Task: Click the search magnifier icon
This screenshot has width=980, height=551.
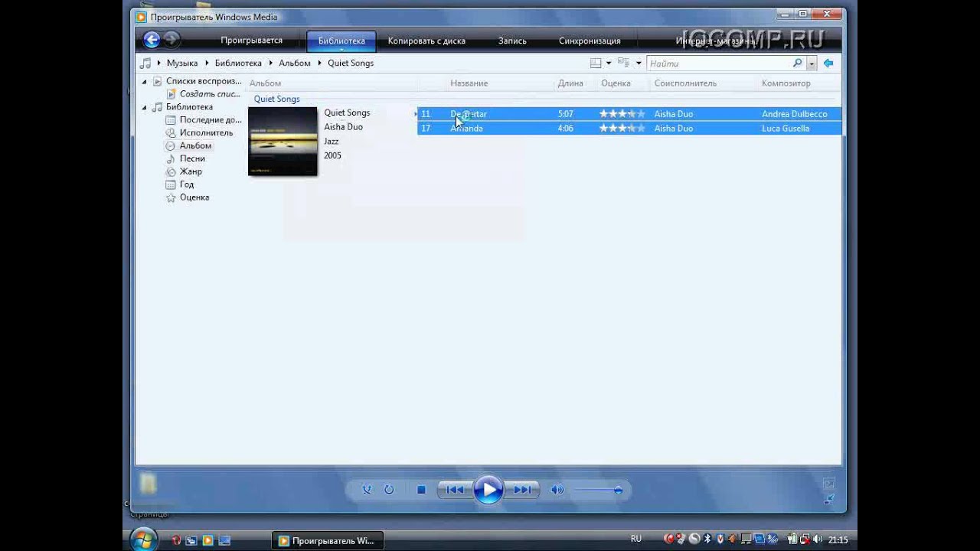Action: [x=797, y=63]
